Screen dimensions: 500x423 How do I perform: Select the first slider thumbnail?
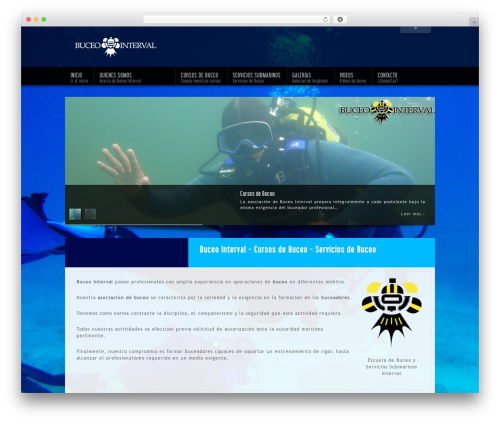pos(75,214)
